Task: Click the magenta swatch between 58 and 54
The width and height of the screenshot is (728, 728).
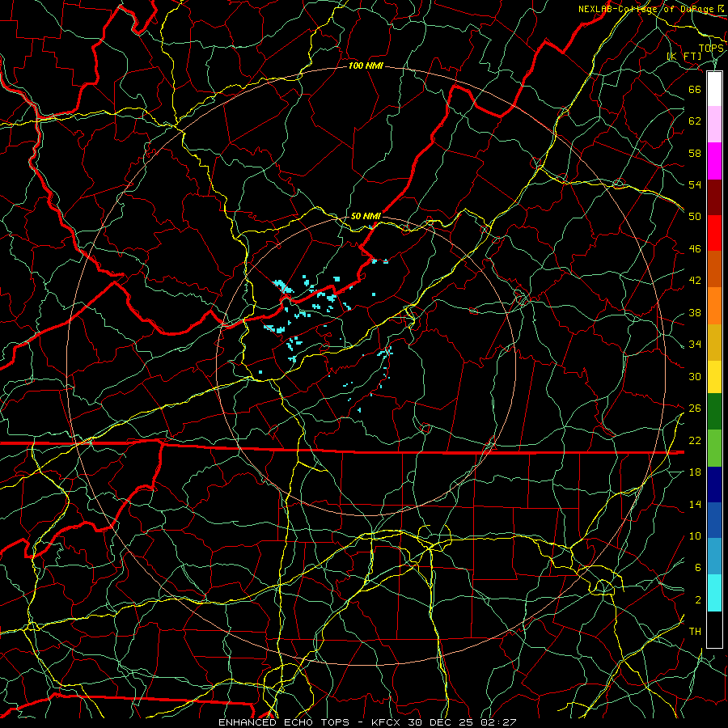Action: point(714,161)
